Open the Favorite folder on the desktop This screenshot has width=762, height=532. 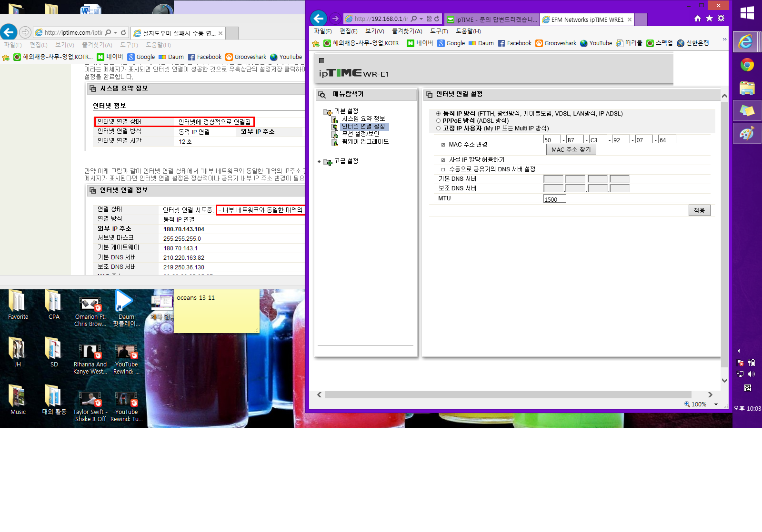pos(18,305)
